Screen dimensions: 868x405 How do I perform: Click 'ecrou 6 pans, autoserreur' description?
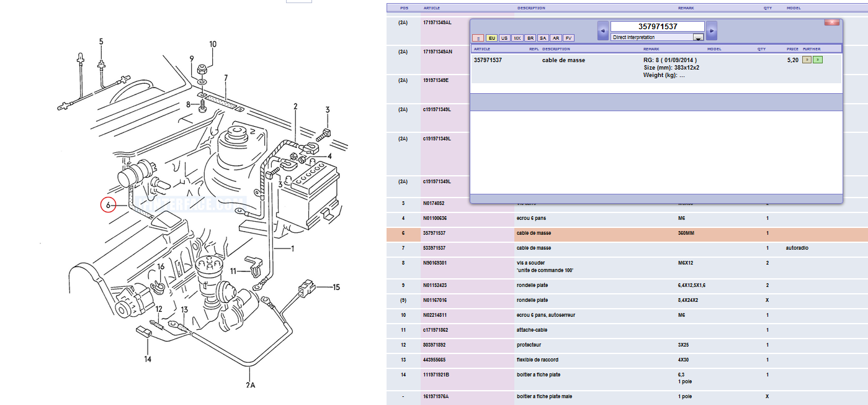click(545, 315)
